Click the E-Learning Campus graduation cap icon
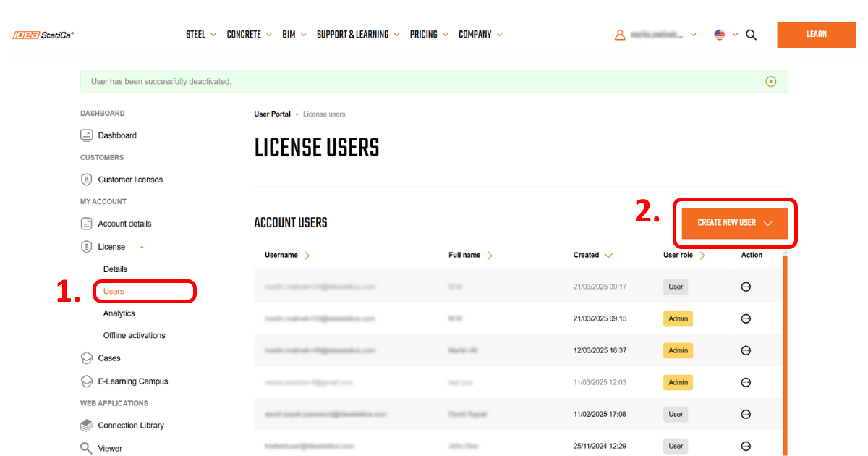The height and width of the screenshot is (456, 868). (x=86, y=381)
